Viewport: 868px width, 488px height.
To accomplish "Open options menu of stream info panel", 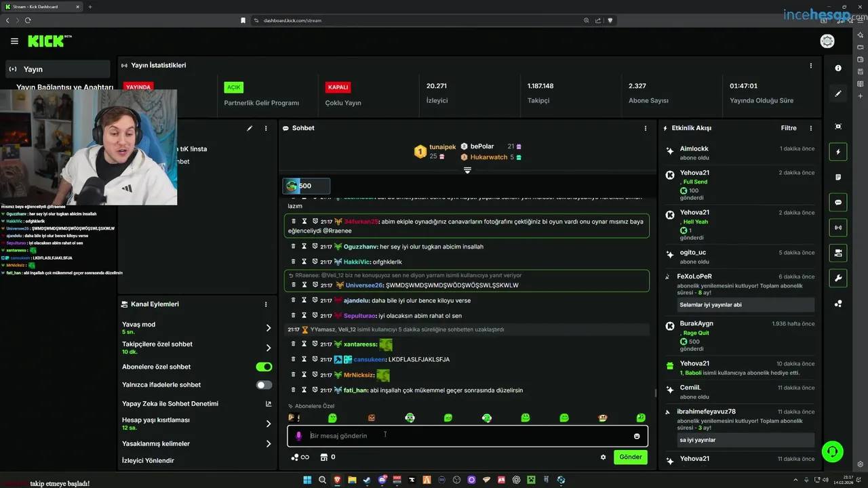I will pos(266,128).
